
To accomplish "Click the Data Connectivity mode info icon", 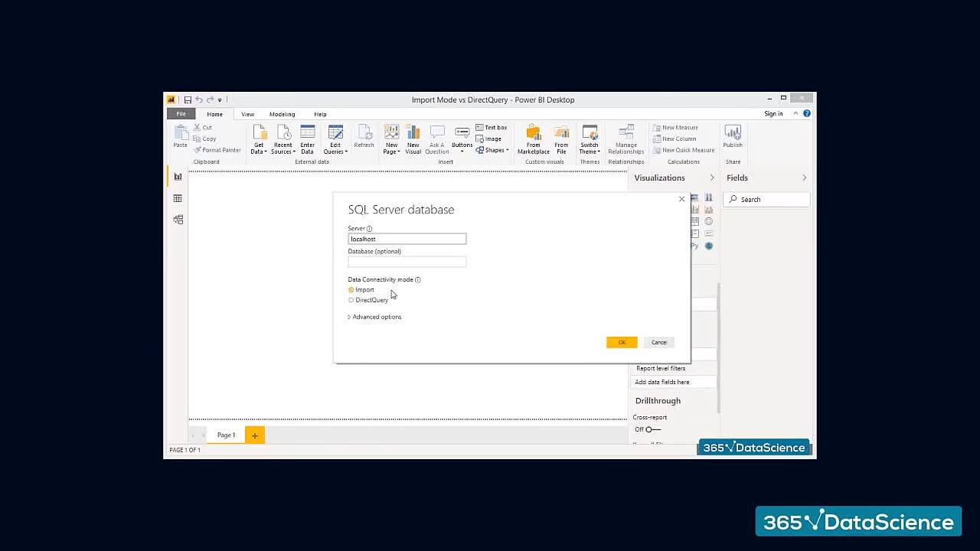I will tap(417, 279).
